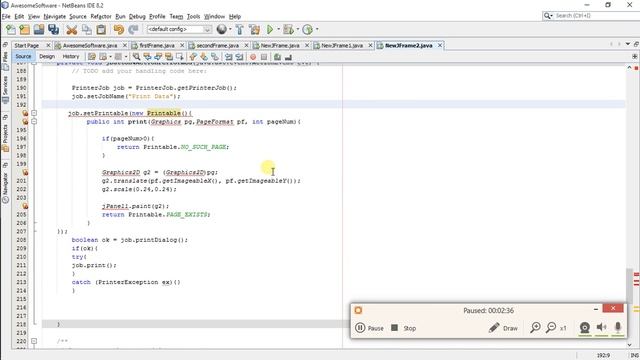
Task: Toggle the webcam in the recorder panel
Action: (584, 327)
